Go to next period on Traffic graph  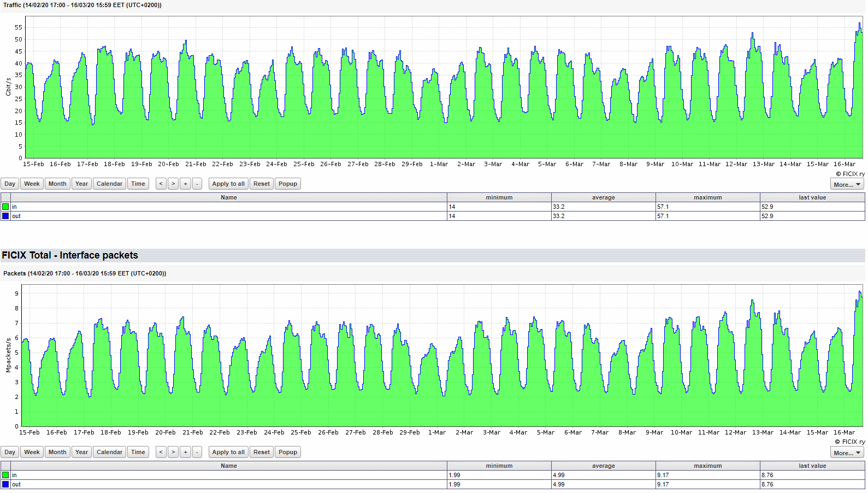173,184
